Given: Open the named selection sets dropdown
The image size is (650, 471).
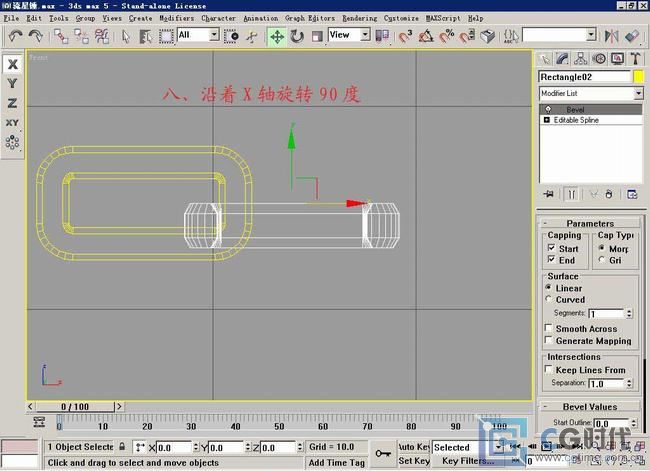Looking at the screenshot, I should [591, 35].
